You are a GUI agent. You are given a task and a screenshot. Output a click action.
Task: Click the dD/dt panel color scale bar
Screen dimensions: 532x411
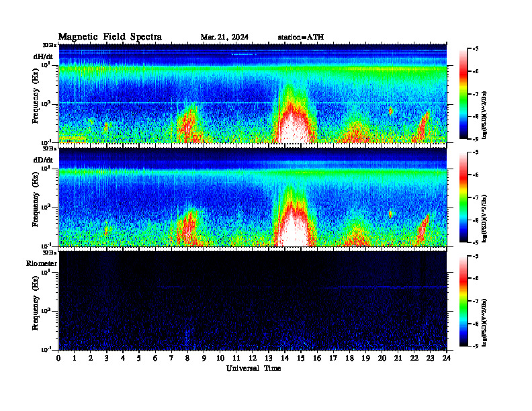pos(463,197)
